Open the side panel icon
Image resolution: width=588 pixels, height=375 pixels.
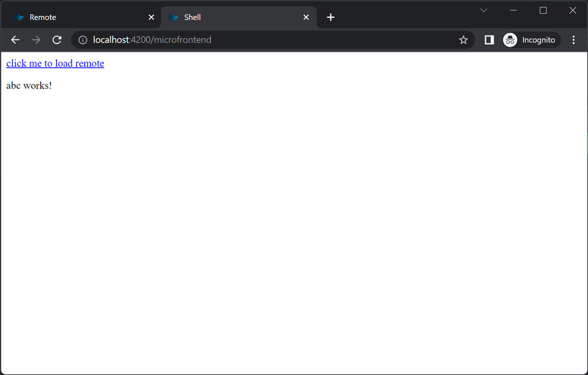[489, 39]
